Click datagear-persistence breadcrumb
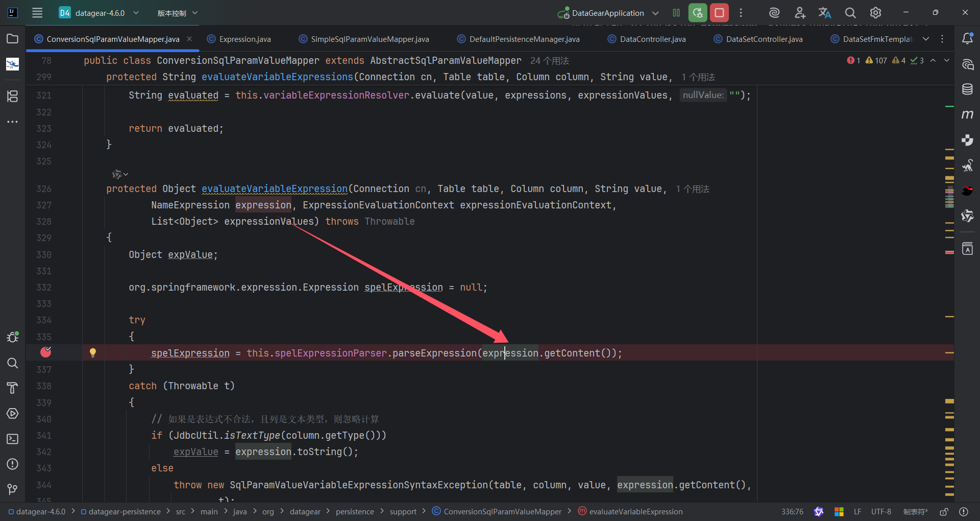The image size is (980, 521). pyautogui.click(x=120, y=511)
